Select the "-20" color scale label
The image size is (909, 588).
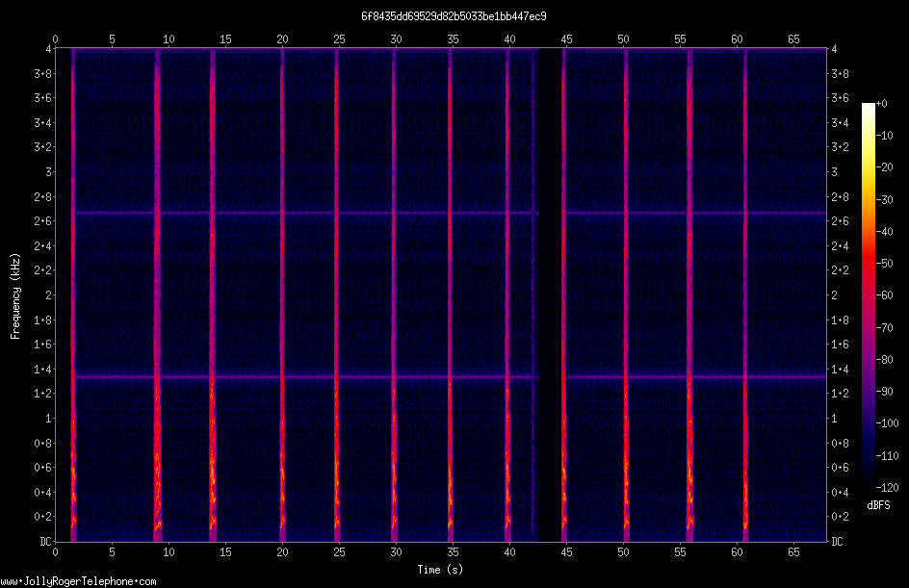click(x=885, y=167)
